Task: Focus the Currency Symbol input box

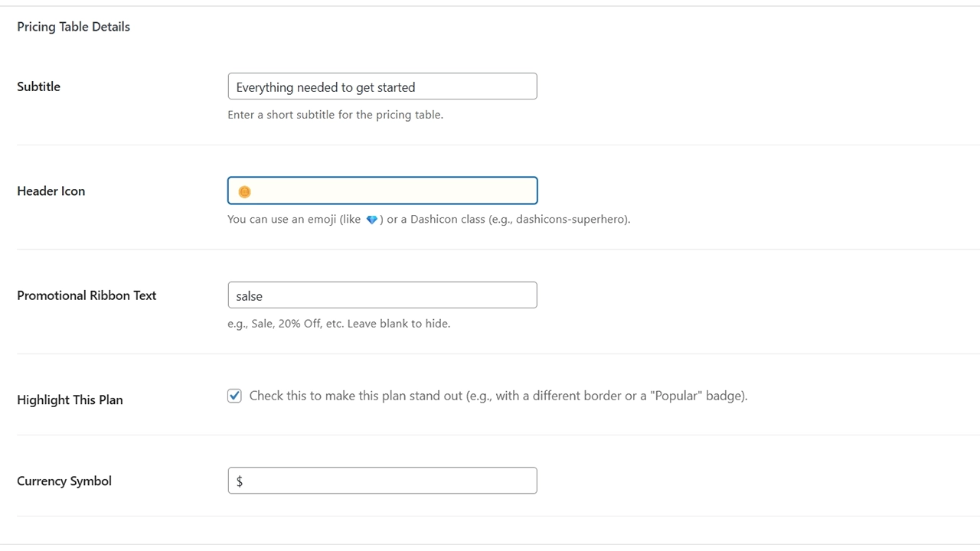Action: coord(382,481)
